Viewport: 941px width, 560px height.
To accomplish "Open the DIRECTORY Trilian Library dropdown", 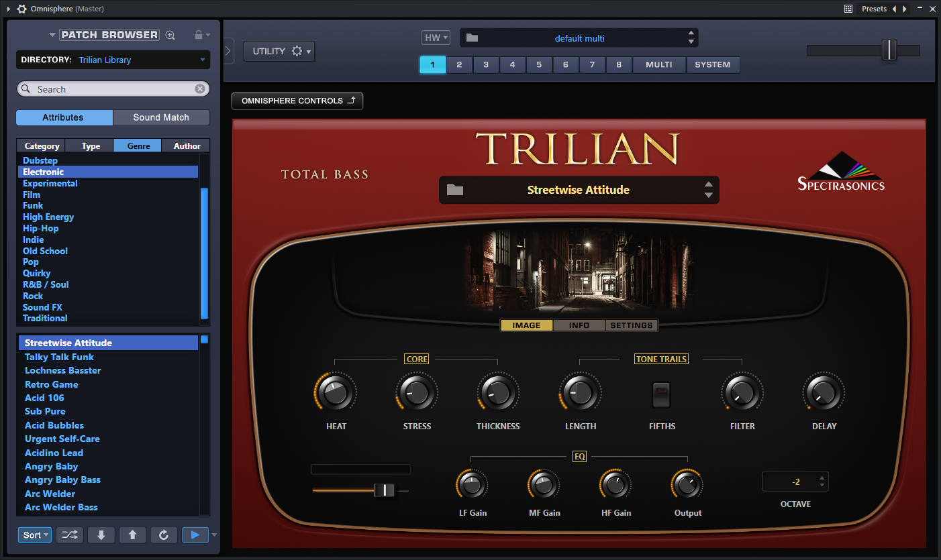I will point(113,60).
